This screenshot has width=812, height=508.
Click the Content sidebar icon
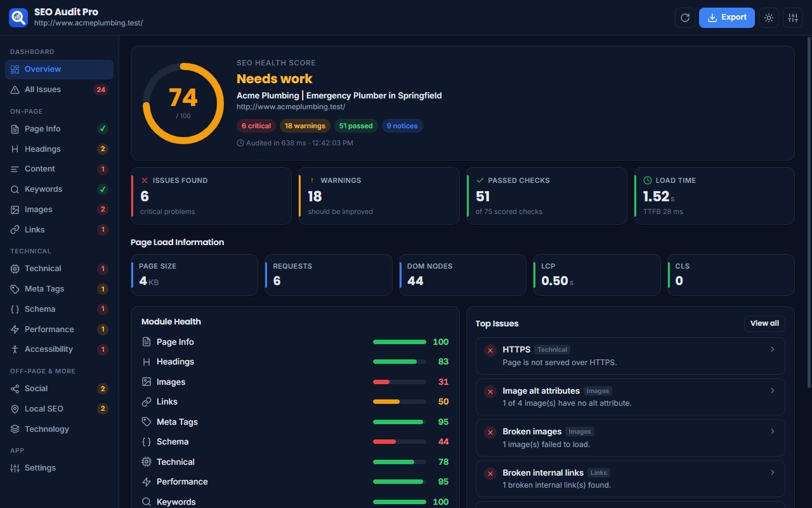[15, 169]
